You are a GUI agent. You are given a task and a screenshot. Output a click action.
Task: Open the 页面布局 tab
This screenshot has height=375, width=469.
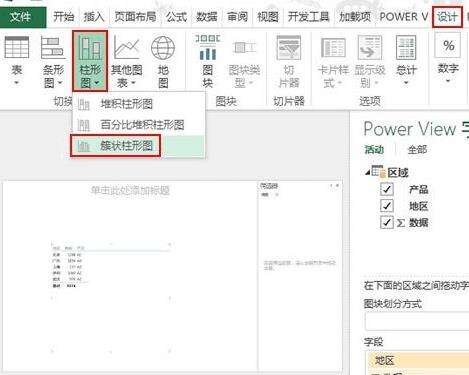[135, 17]
